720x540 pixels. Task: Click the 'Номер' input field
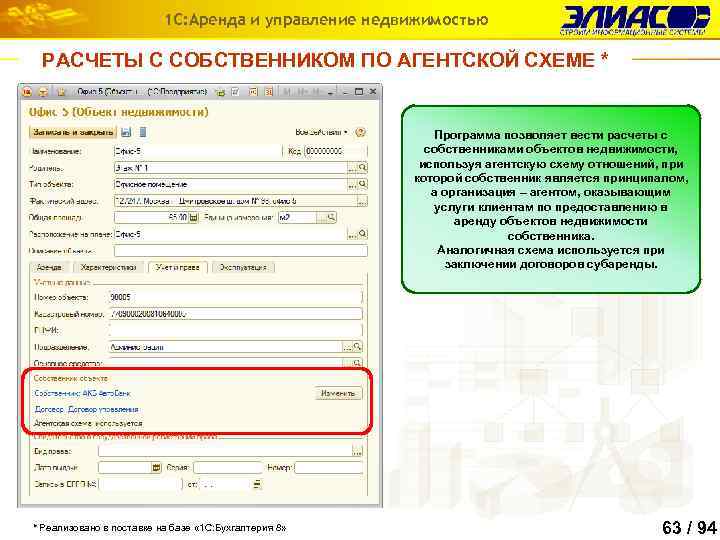[328, 467]
